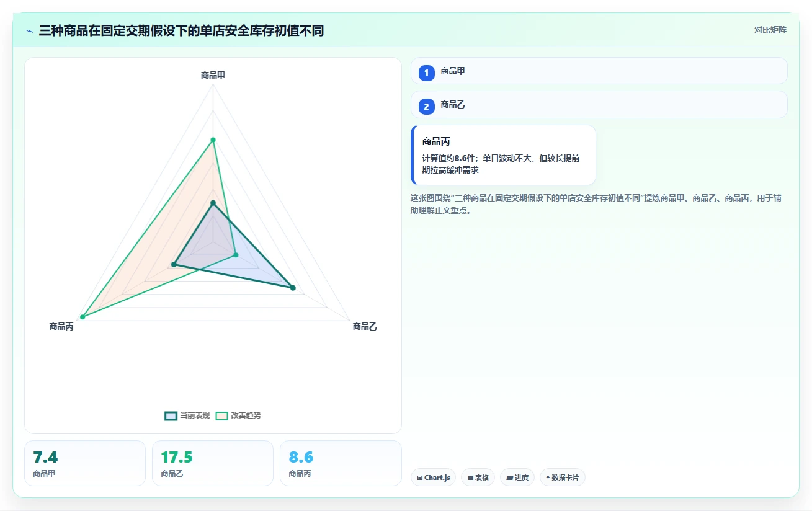
Task: Click the number 1 badge for 商品甲
Action: click(x=426, y=73)
